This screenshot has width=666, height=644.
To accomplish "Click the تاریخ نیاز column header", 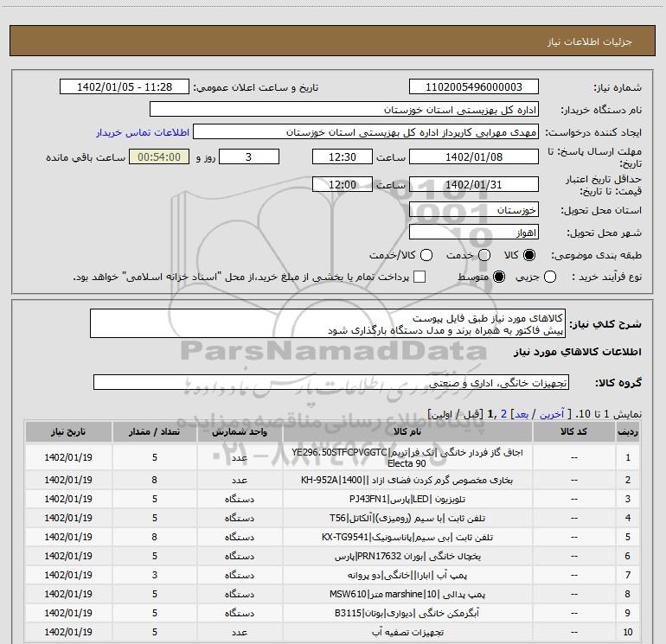I will pyautogui.click(x=68, y=431).
